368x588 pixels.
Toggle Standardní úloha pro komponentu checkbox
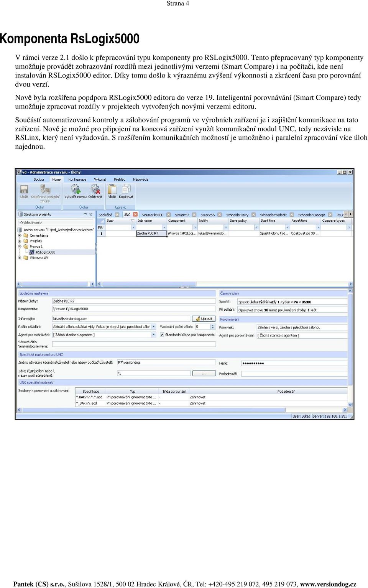coord(162,334)
